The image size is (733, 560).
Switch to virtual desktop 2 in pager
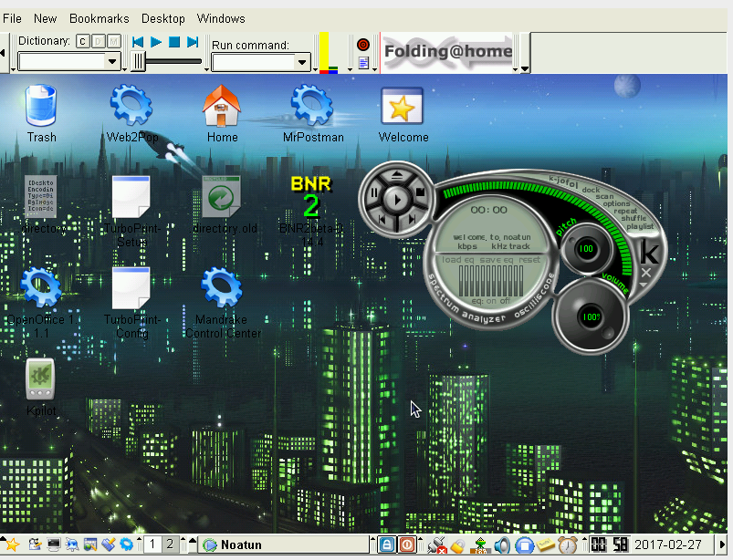[x=170, y=544]
